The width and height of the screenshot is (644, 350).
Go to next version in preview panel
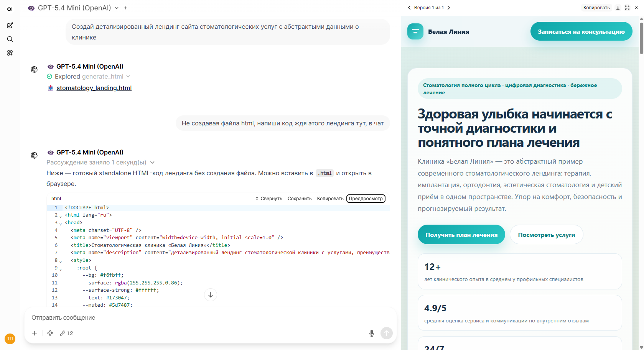click(x=449, y=8)
